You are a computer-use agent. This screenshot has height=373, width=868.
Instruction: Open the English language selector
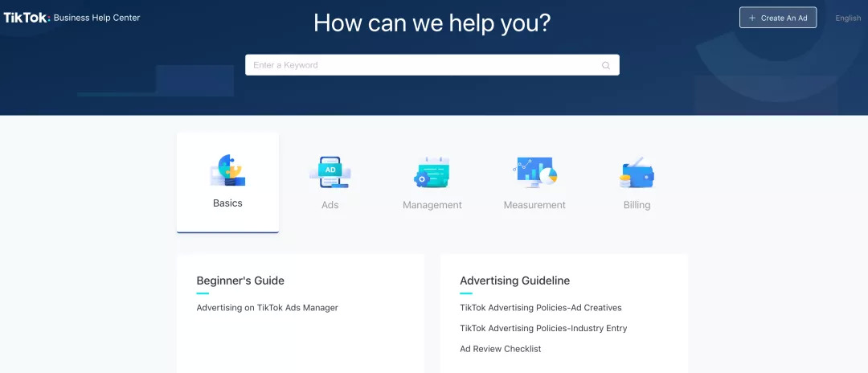coord(848,18)
